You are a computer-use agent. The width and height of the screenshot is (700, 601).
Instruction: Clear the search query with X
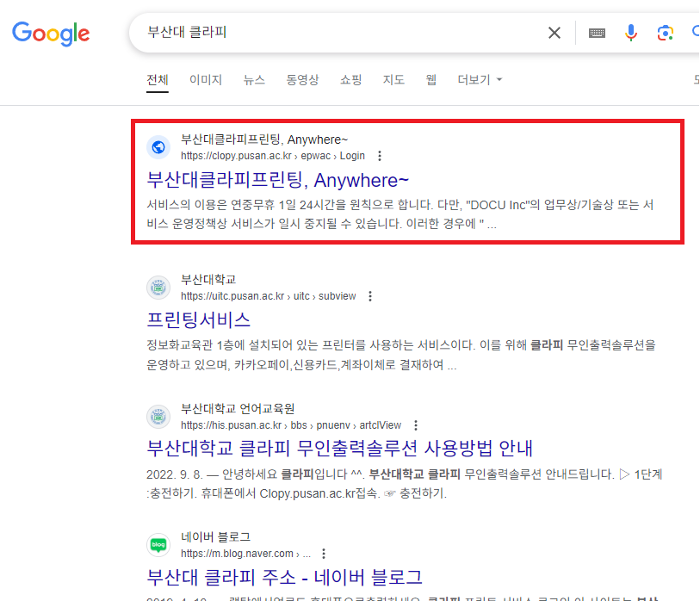[x=554, y=33]
